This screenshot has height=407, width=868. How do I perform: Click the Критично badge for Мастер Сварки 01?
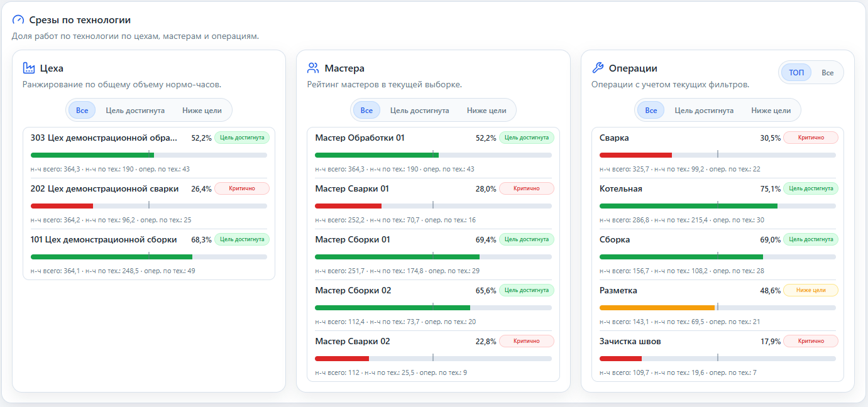(527, 188)
